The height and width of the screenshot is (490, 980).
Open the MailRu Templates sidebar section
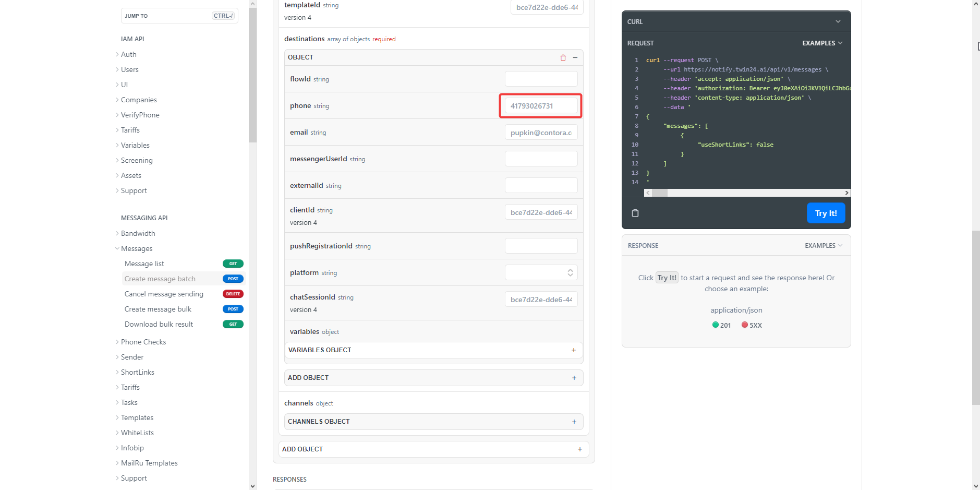(149, 463)
